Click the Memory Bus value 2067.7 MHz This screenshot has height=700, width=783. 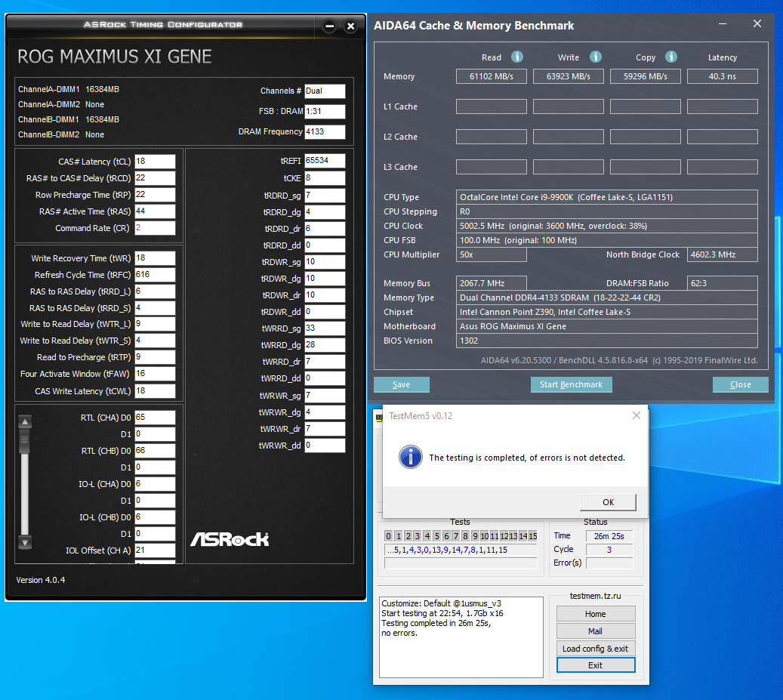(x=492, y=283)
